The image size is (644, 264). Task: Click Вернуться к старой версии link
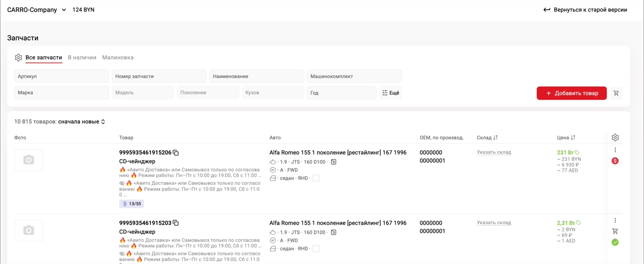pyautogui.click(x=585, y=10)
